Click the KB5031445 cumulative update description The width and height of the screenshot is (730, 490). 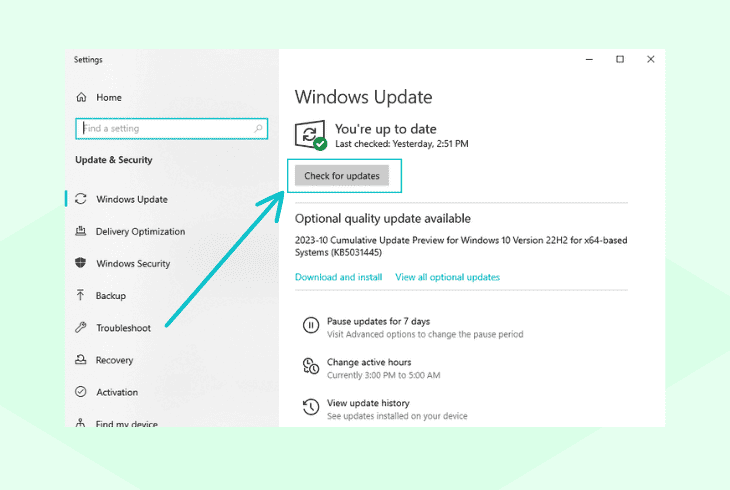click(461, 246)
